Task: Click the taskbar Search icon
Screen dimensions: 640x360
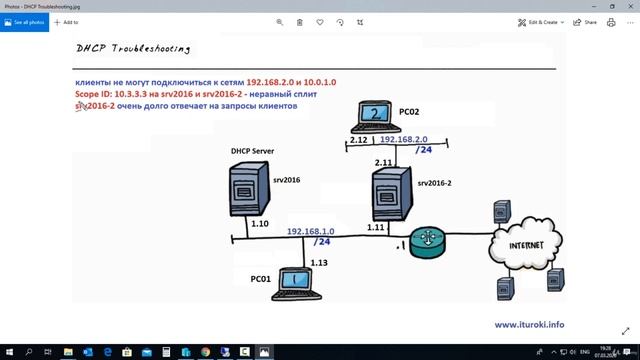Action: 29,352
